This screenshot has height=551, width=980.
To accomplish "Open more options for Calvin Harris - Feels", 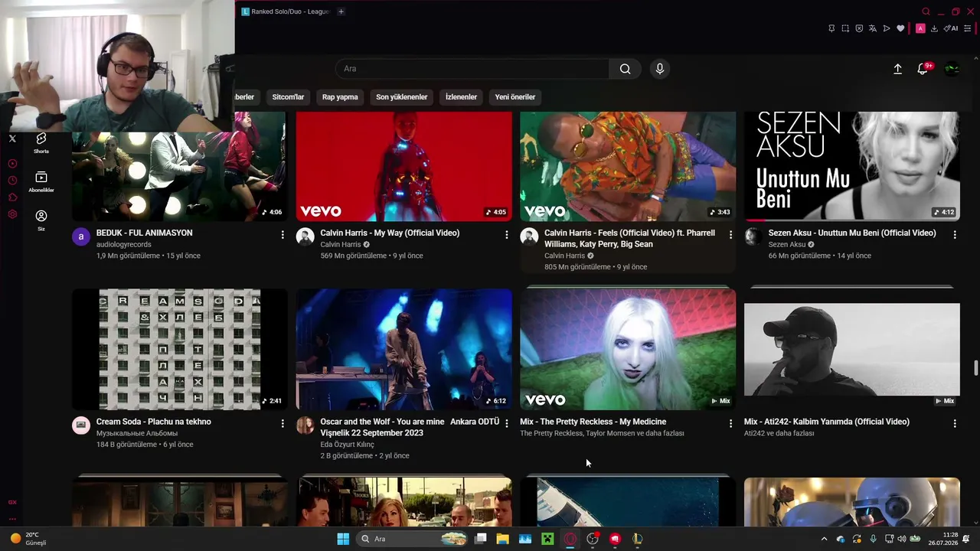I will coord(730,235).
